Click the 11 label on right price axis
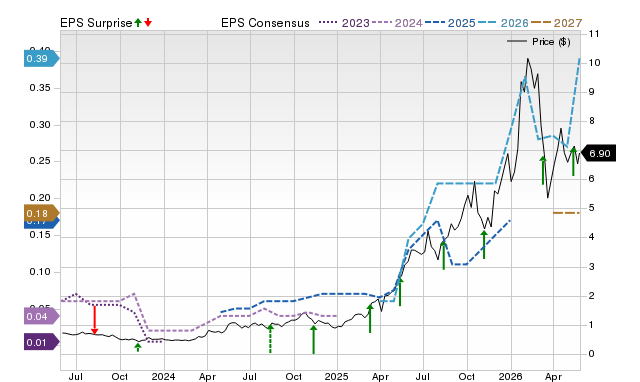The image size is (640, 382). [594, 34]
